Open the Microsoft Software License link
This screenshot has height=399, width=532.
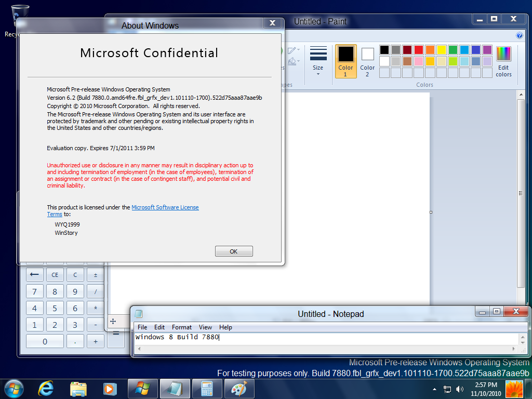click(165, 207)
